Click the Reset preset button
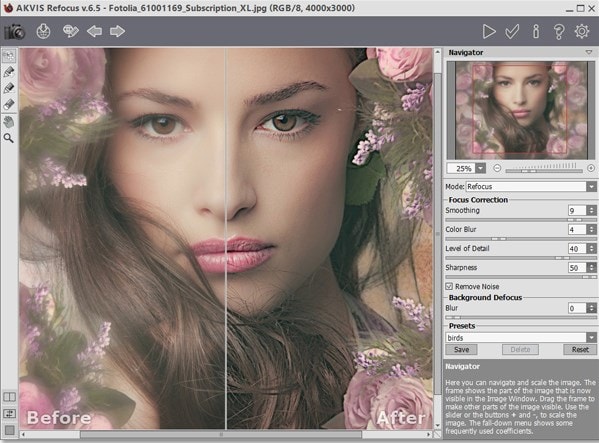This screenshot has width=599, height=443. 580,349
